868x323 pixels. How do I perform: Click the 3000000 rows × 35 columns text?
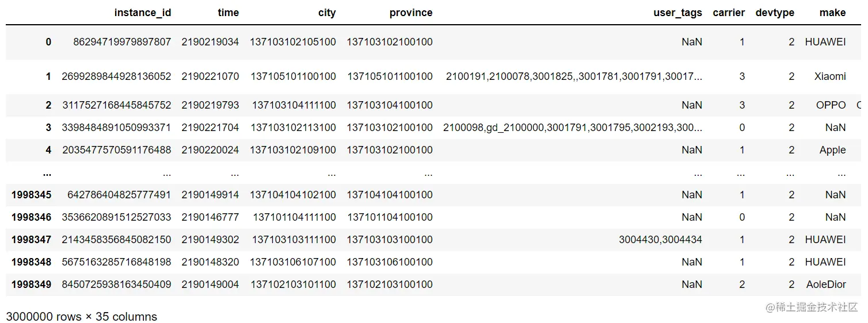[x=81, y=317]
